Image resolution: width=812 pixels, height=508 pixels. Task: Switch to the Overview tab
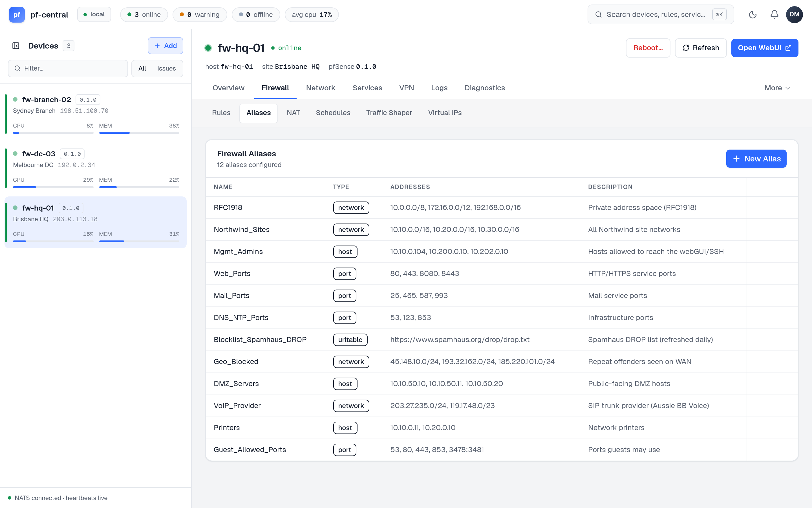tap(228, 88)
